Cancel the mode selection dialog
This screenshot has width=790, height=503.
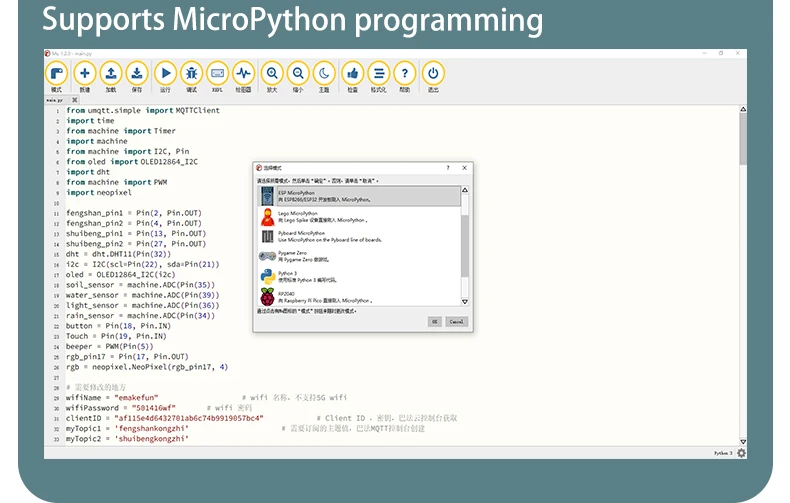tap(456, 322)
